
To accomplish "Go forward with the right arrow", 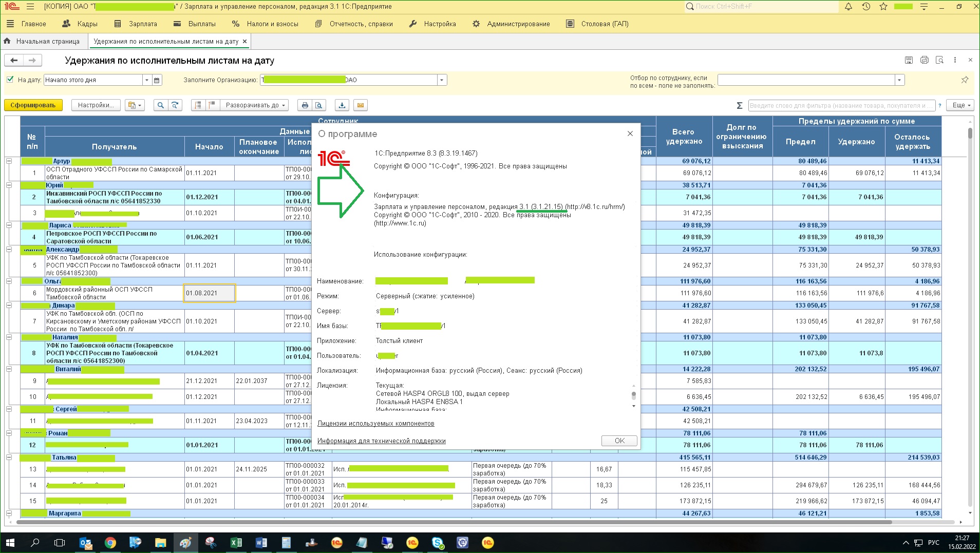I will (x=32, y=61).
